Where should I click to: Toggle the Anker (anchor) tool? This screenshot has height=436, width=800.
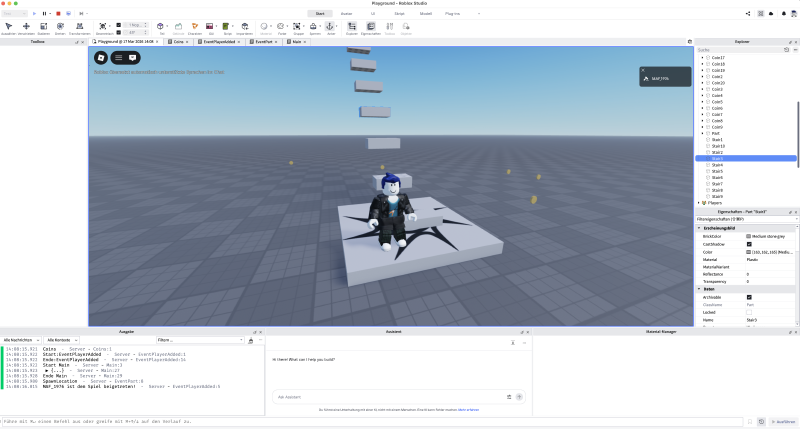pyautogui.click(x=330, y=27)
